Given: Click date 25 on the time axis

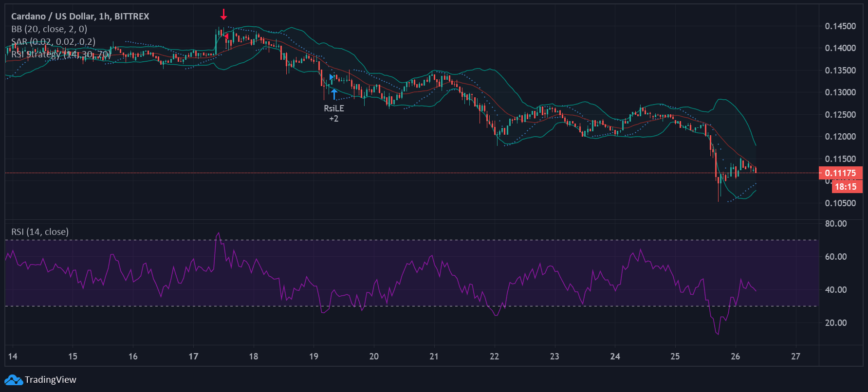Looking at the screenshot, I should tap(675, 356).
